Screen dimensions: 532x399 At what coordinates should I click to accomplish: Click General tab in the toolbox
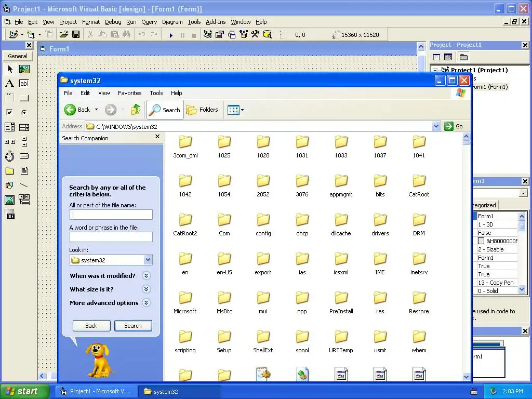pyautogui.click(x=18, y=56)
